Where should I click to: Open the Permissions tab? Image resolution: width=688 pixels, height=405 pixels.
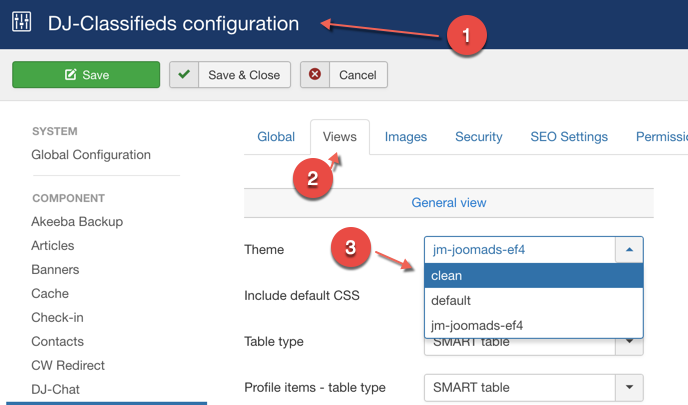pyautogui.click(x=662, y=136)
